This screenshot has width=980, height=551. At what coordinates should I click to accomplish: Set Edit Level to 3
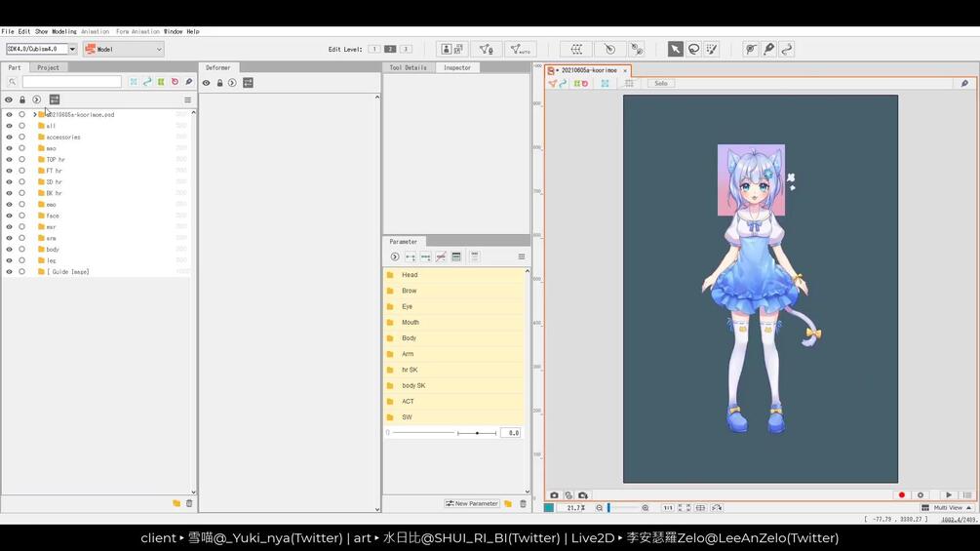[406, 49]
